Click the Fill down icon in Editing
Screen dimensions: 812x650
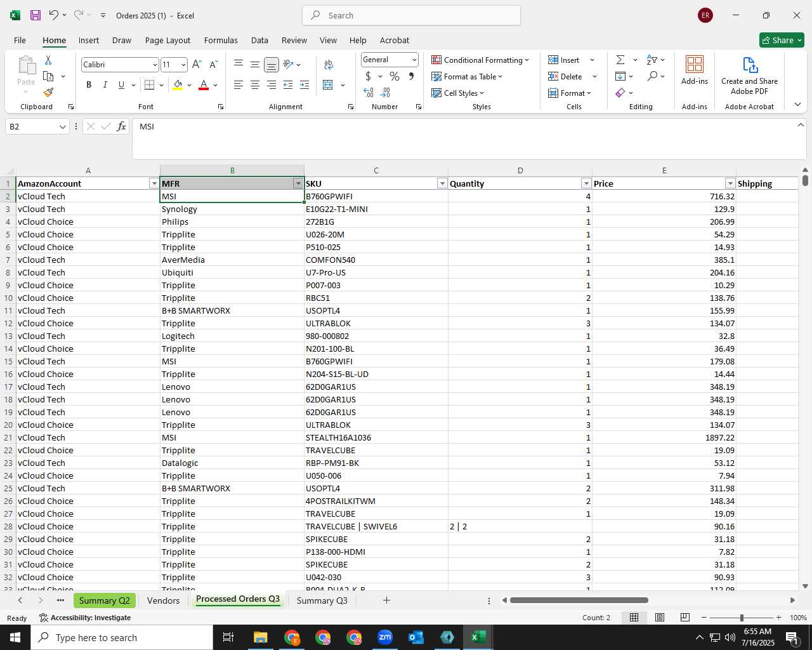coord(620,76)
